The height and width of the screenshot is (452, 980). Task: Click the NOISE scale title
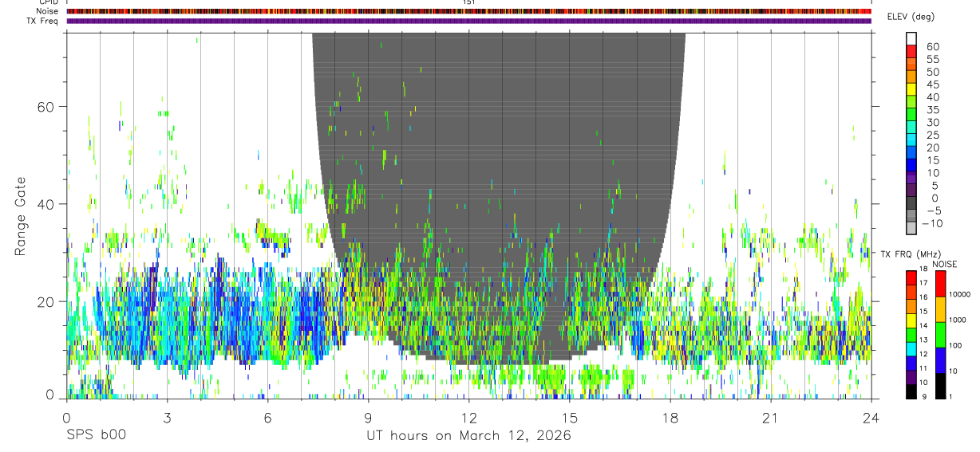[x=944, y=264]
